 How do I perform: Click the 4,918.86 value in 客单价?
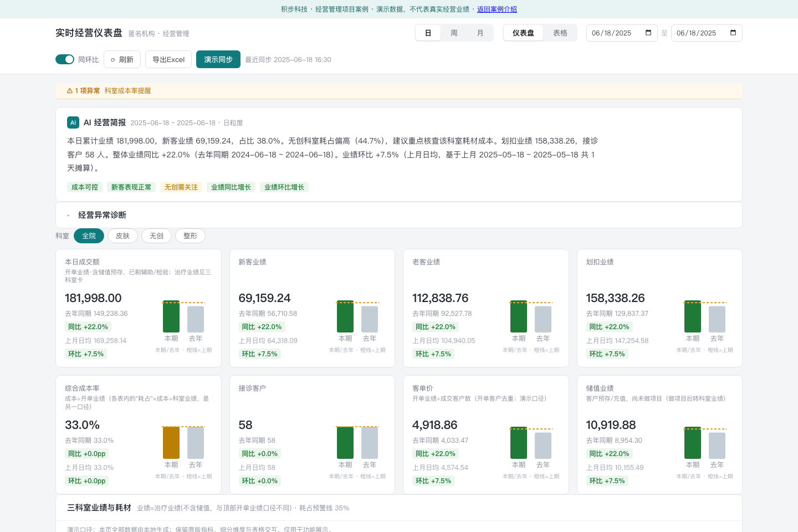click(x=435, y=425)
